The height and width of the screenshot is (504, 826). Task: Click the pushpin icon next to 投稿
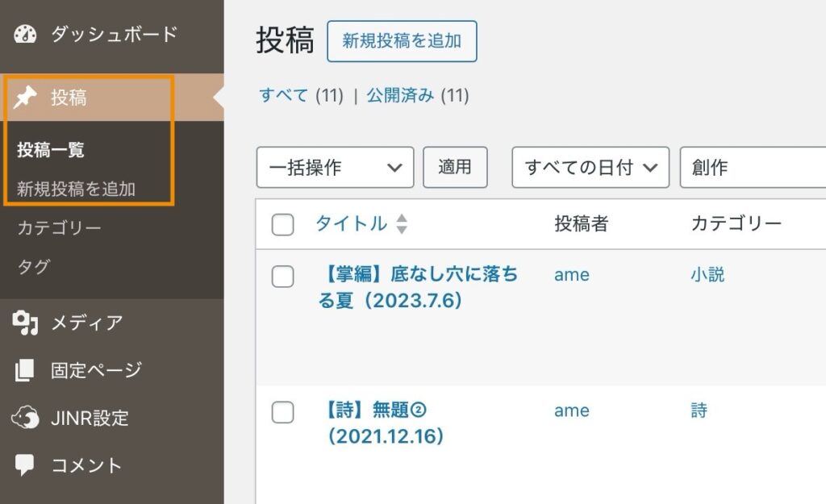26,98
